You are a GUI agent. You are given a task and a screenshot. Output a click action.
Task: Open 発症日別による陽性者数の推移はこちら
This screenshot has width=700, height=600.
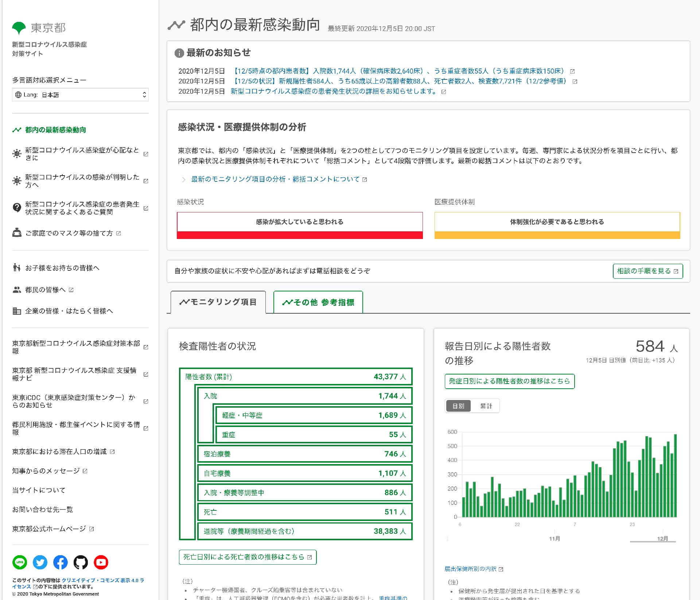click(509, 381)
